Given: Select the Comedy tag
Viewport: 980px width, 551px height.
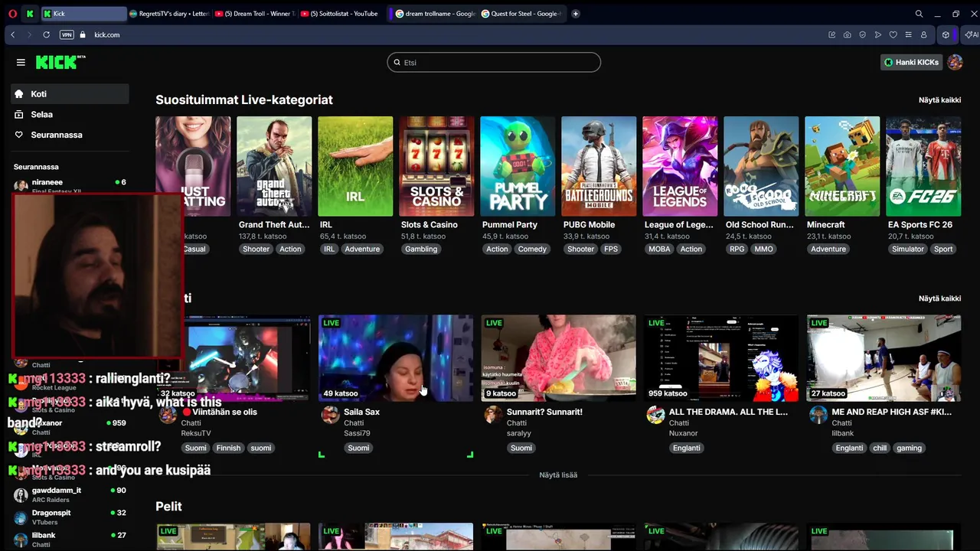Looking at the screenshot, I should point(532,249).
